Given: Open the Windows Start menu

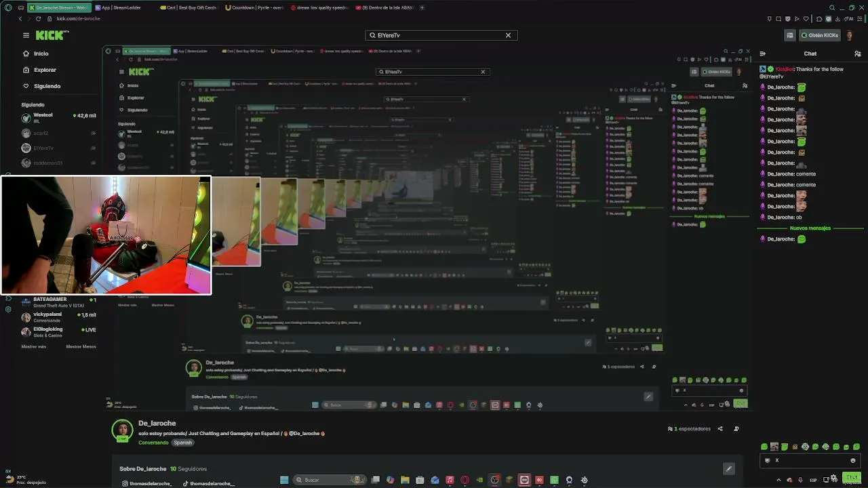Looking at the screenshot, I should pyautogui.click(x=284, y=480).
